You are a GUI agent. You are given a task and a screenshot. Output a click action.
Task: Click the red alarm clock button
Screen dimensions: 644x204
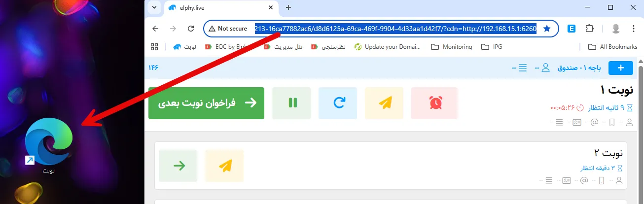(x=434, y=103)
